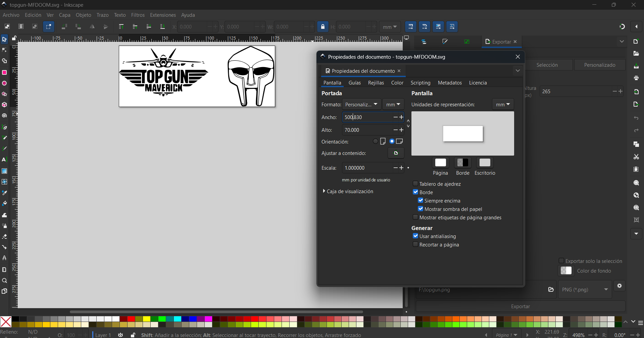Click the Cut icon in command bar
644x338 pixels.
tap(636, 157)
